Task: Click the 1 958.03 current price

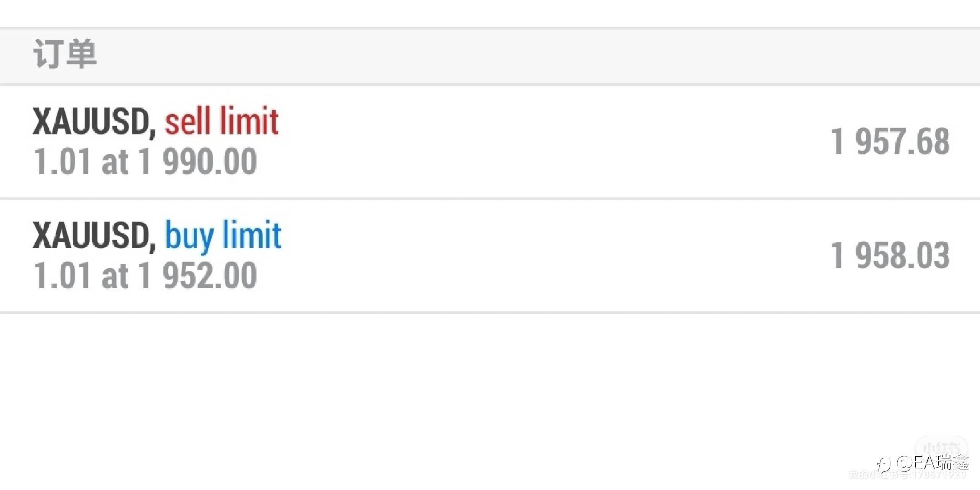Action: coord(890,255)
